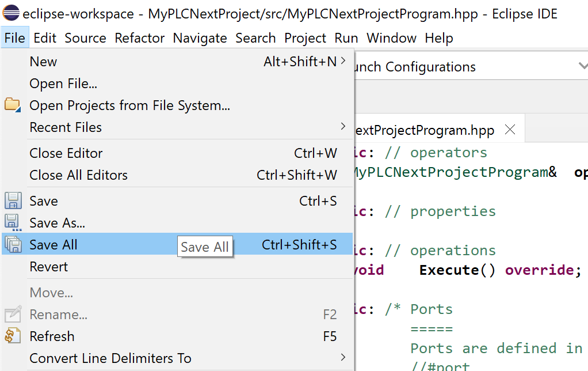588x371 pixels.
Task: Click the '// properties' comment in editor
Action: [x=440, y=211]
